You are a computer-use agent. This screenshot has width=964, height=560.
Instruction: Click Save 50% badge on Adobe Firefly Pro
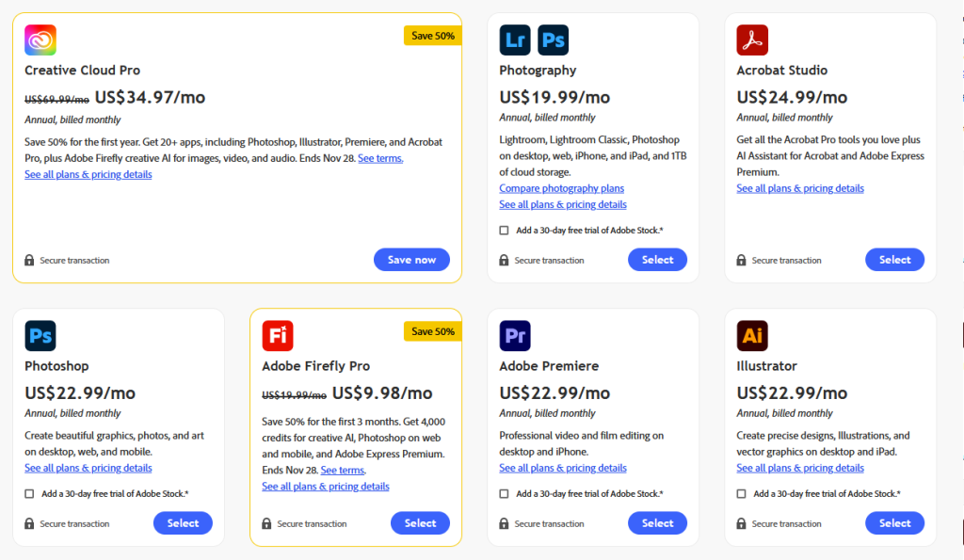click(x=432, y=331)
